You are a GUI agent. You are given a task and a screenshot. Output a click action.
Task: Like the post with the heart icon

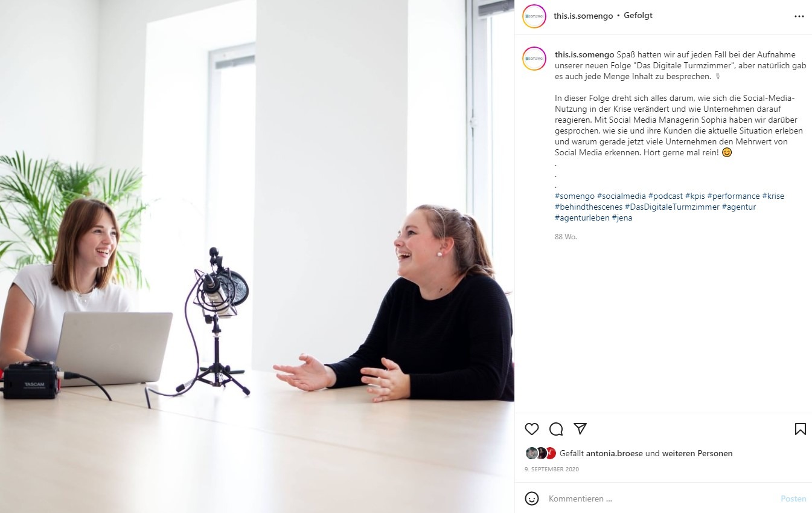coord(532,429)
